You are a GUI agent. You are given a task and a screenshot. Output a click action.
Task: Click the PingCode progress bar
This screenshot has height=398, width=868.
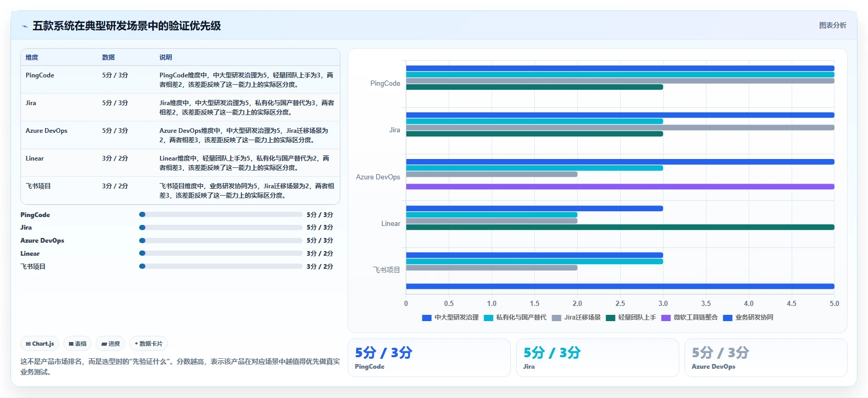[x=221, y=214]
